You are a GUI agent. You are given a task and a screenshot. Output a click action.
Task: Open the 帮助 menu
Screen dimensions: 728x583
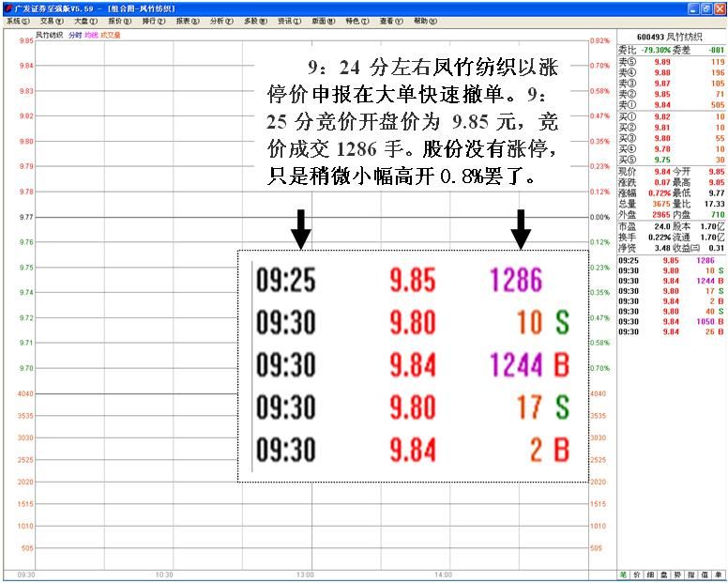tap(425, 21)
